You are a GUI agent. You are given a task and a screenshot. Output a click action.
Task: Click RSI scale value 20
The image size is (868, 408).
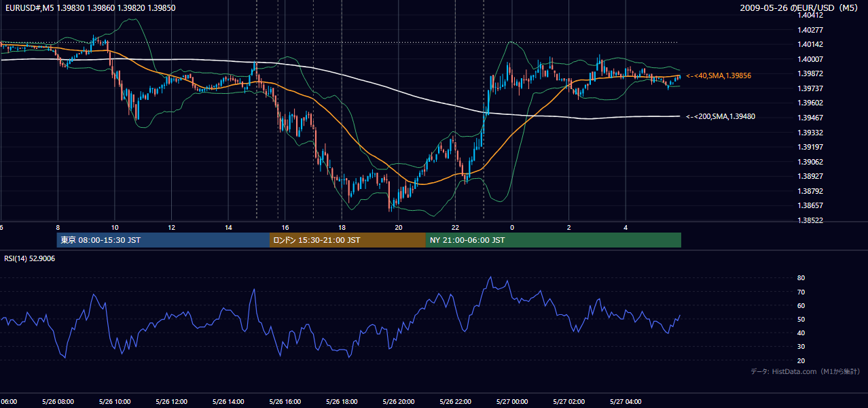[x=801, y=360]
